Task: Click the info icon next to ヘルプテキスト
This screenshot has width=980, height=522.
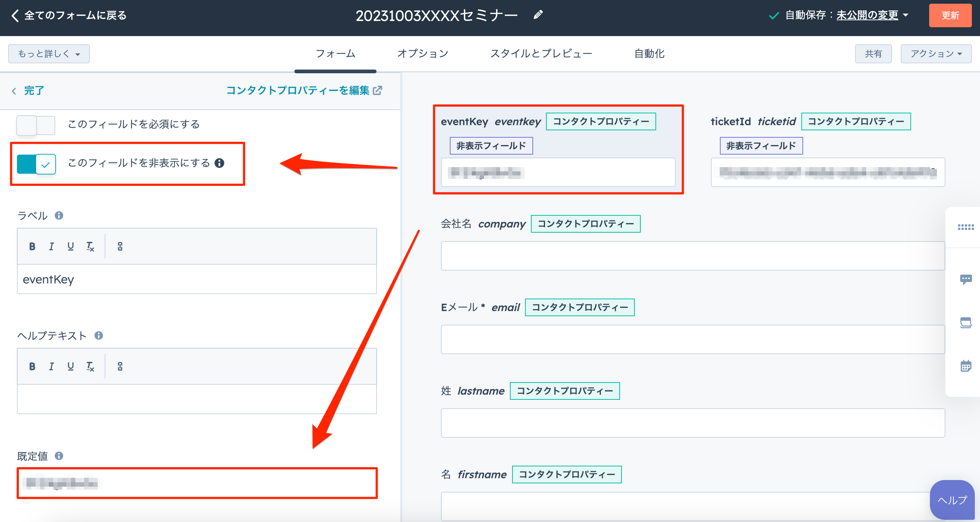Action: coord(98,335)
